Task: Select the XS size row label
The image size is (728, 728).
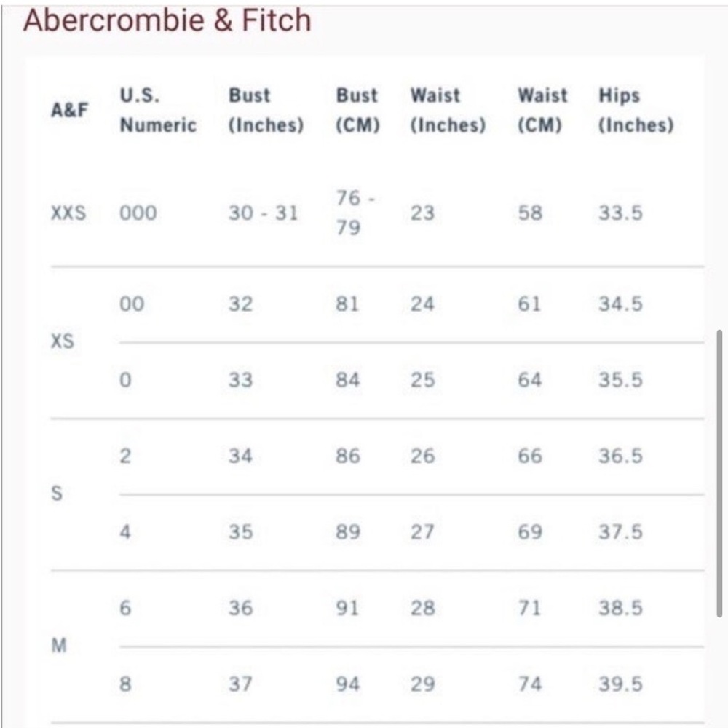Action: point(62,341)
